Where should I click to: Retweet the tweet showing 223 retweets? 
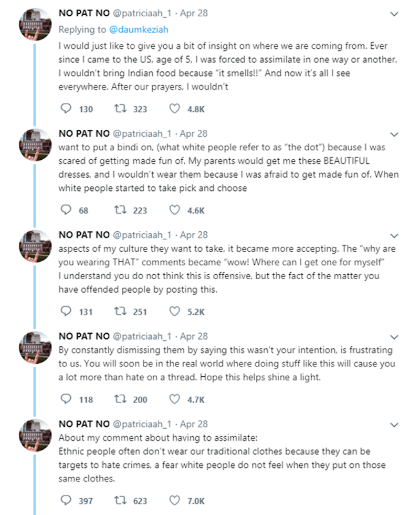point(120,210)
